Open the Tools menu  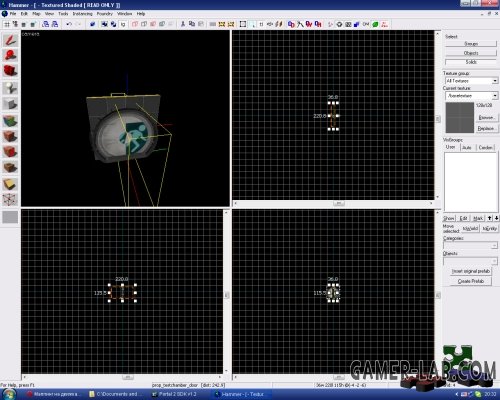click(63, 14)
